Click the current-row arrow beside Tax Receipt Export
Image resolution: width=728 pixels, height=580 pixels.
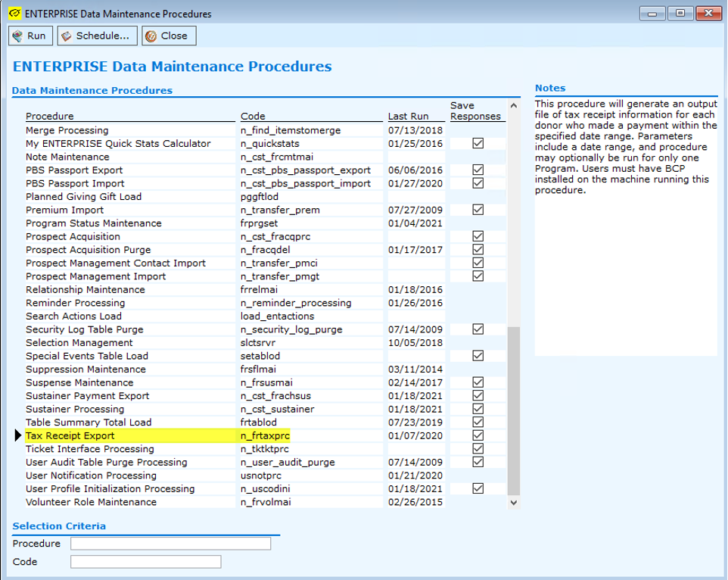[x=18, y=435]
